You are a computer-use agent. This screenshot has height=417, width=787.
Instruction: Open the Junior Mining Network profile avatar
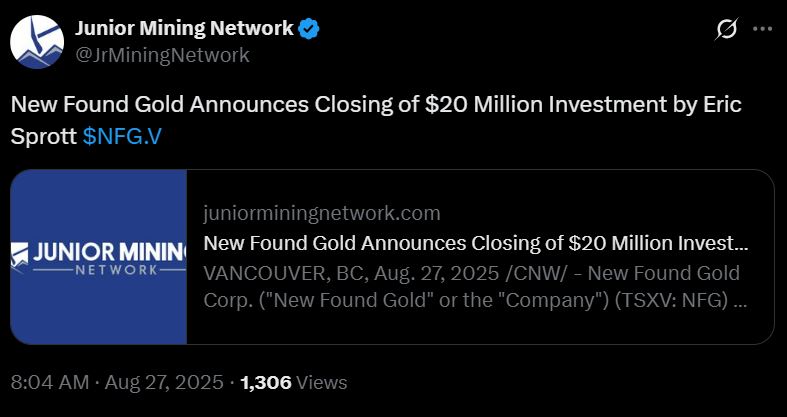36,41
